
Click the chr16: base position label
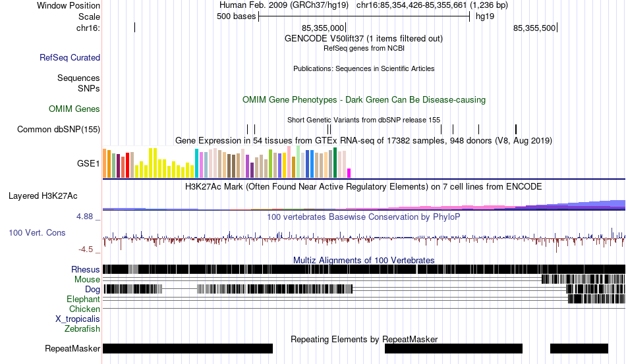pyautogui.click(x=88, y=28)
